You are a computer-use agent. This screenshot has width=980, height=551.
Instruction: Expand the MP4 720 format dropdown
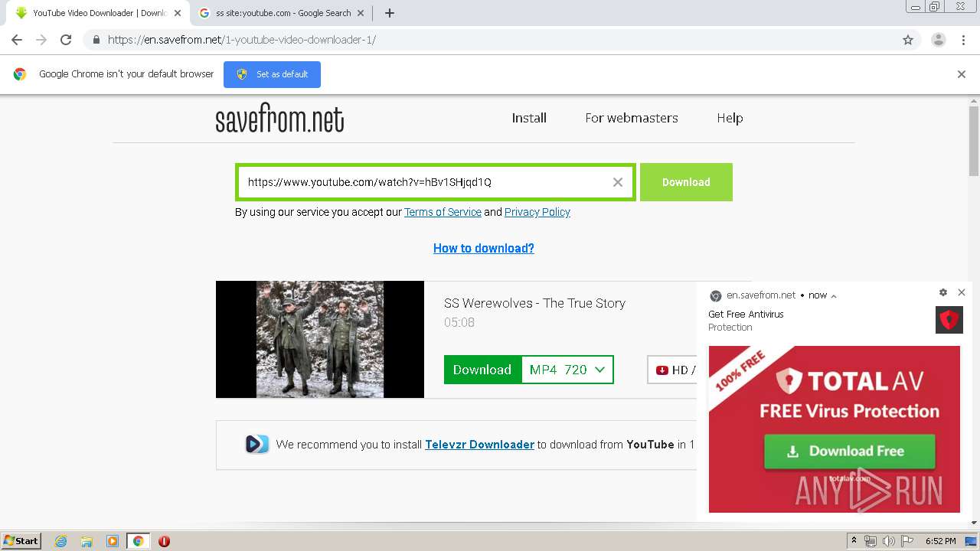pyautogui.click(x=567, y=370)
